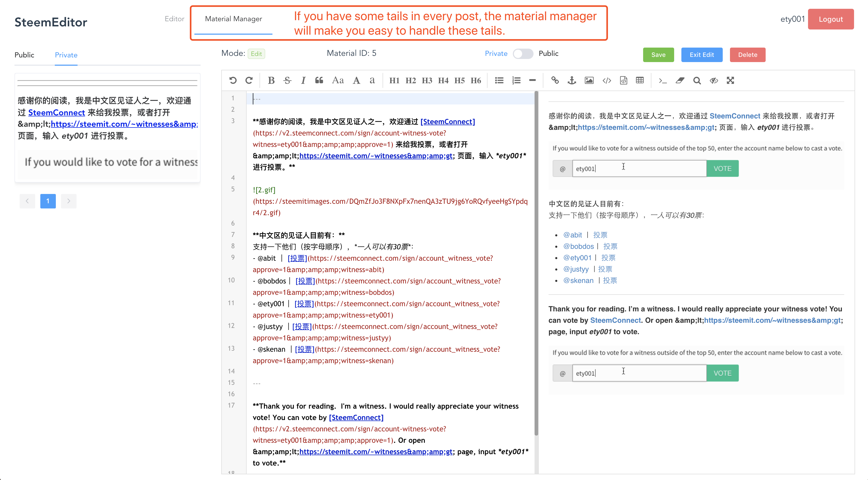
Task: Insert H5 heading
Action: [x=460, y=80]
